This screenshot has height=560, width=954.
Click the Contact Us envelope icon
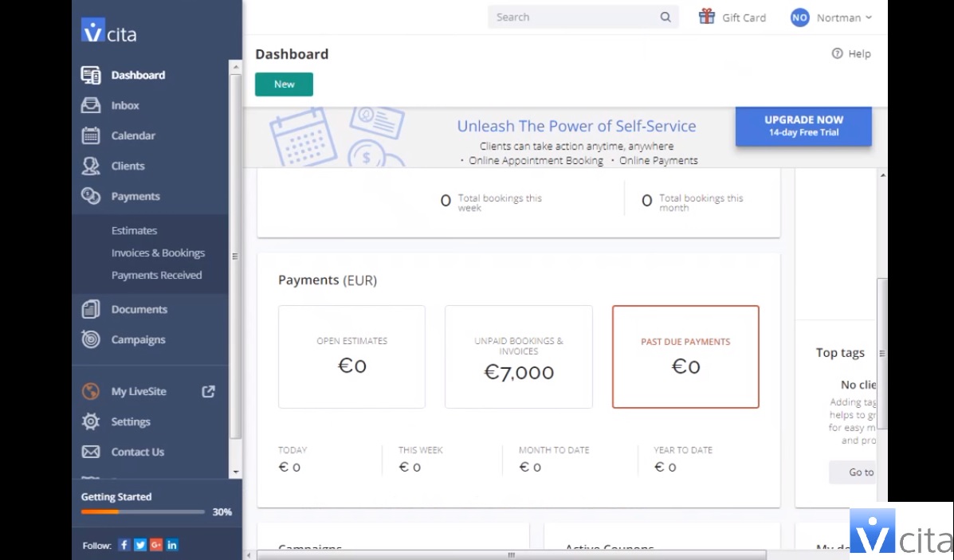(x=91, y=452)
